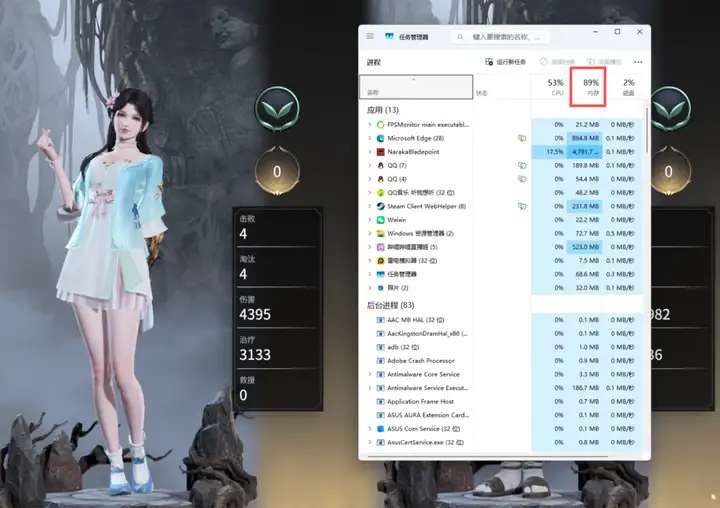
Task: Click the 雷电模拟器 (32 位) yellow icon
Action: pyautogui.click(x=380, y=260)
